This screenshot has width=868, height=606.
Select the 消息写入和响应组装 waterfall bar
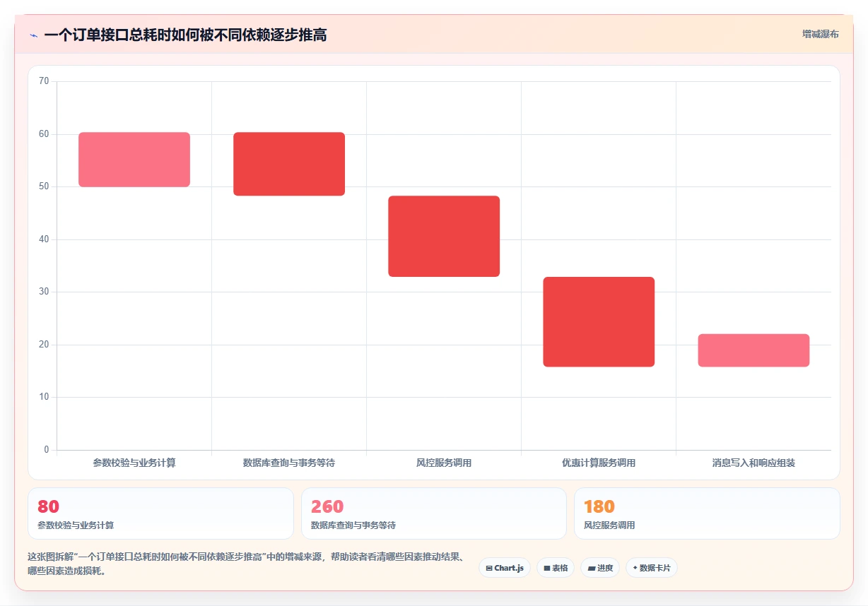[753, 350]
